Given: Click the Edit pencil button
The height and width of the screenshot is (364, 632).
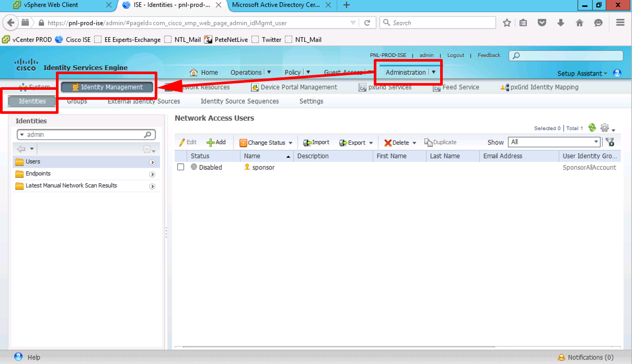Looking at the screenshot, I should [x=188, y=142].
